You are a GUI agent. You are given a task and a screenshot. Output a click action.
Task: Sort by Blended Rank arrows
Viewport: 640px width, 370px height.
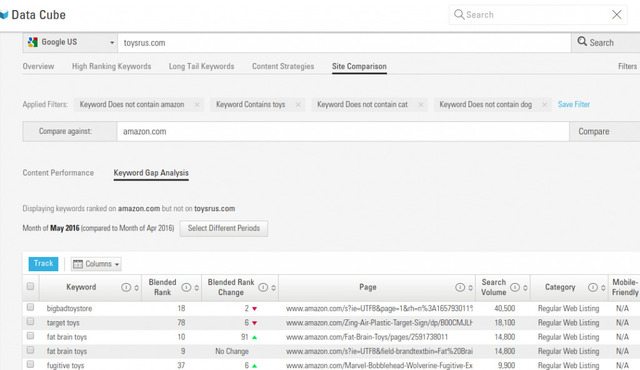(197, 288)
